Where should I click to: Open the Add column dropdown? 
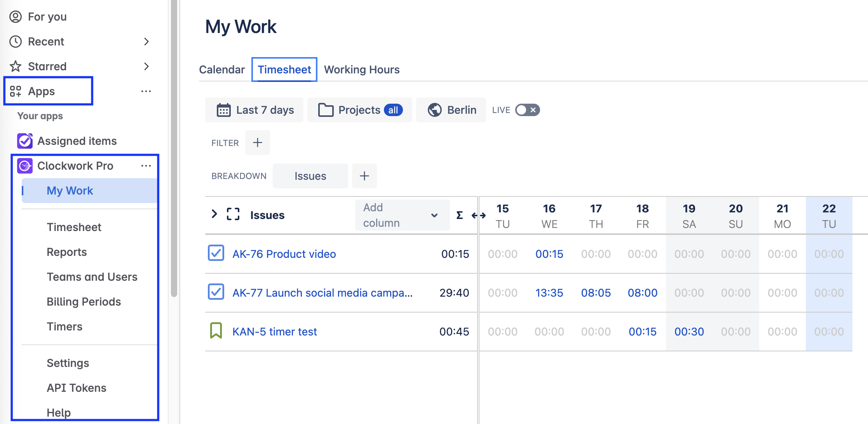click(x=402, y=215)
